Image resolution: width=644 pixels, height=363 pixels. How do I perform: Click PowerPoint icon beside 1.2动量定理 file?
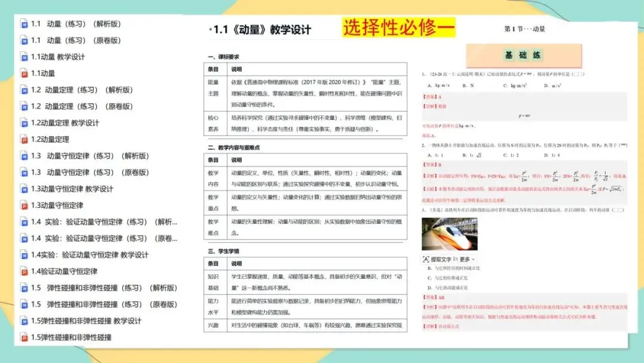[x=24, y=139]
